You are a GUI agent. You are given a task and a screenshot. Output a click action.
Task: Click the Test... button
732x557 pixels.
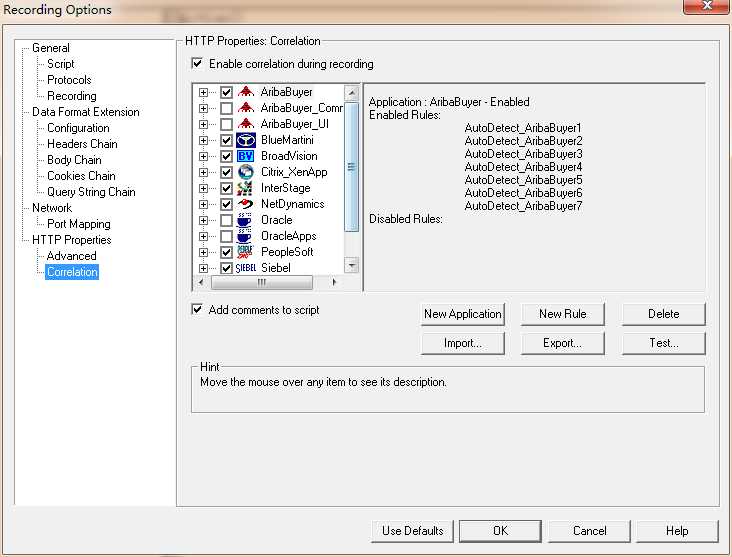point(663,343)
